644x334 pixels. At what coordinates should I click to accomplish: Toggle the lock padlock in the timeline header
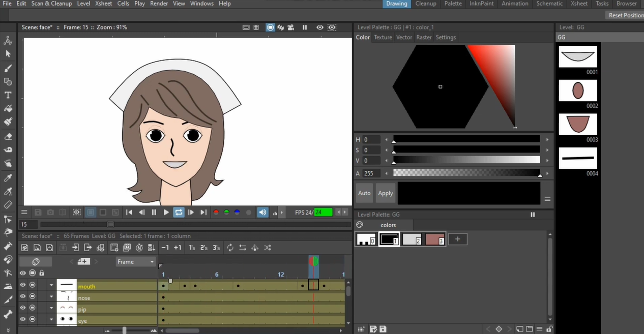click(x=41, y=273)
